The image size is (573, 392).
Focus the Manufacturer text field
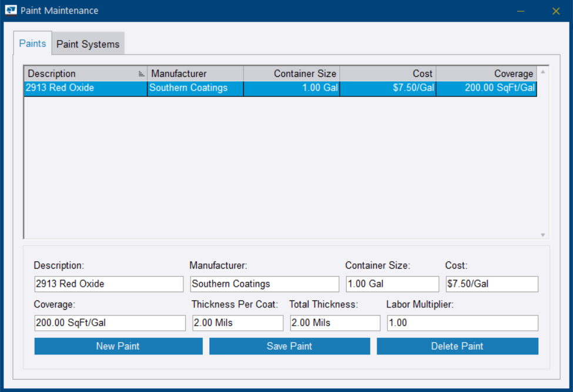(x=264, y=284)
